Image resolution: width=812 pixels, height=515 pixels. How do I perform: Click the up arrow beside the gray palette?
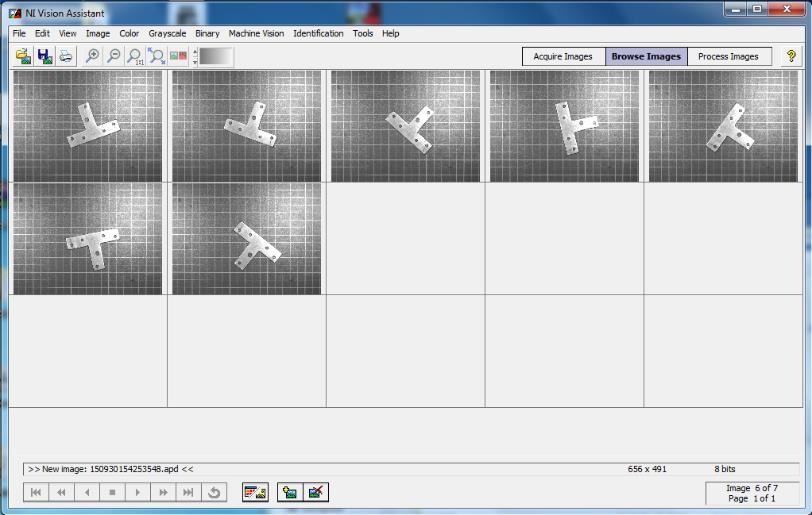pyautogui.click(x=195, y=51)
